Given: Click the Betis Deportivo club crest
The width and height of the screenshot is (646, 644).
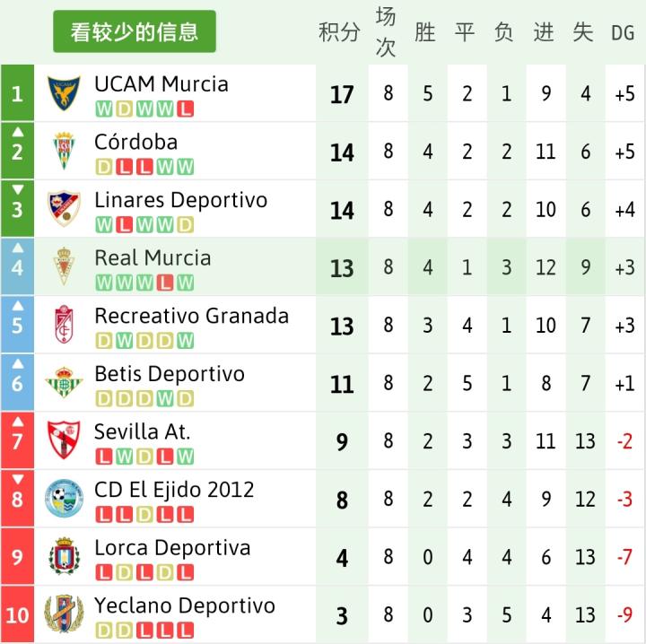Looking at the screenshot, I should point(64,383).
